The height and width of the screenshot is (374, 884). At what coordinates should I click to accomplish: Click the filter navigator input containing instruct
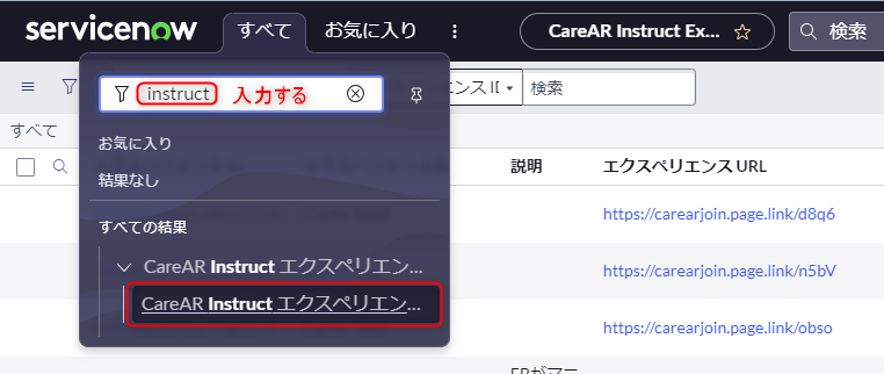[x=241, y=94]
